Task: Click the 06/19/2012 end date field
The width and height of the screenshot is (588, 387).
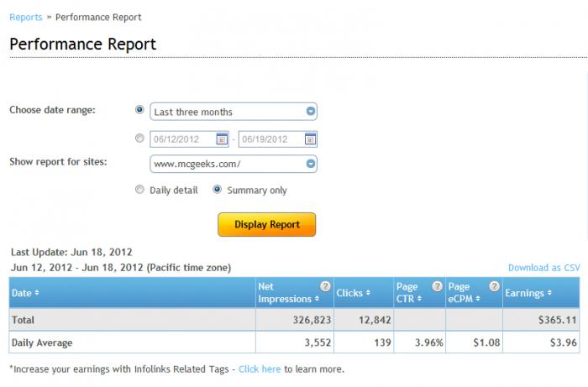Action: (277, 139)
